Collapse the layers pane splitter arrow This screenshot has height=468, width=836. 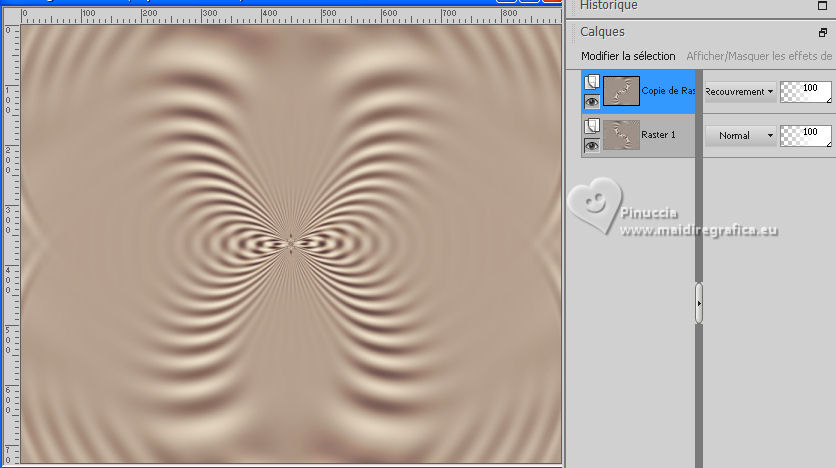(x=699, y=303)
